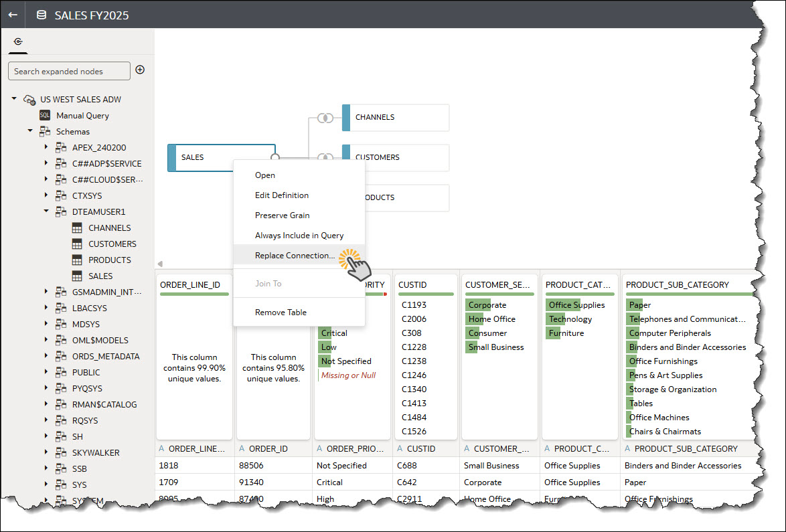
Task: Click the SYS schema icon
Action: click(x=61, y=484)
